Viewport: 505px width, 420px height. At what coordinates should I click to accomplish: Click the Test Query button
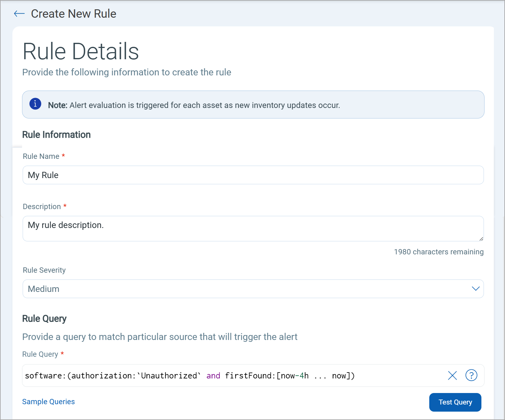(x=455, y=402)
